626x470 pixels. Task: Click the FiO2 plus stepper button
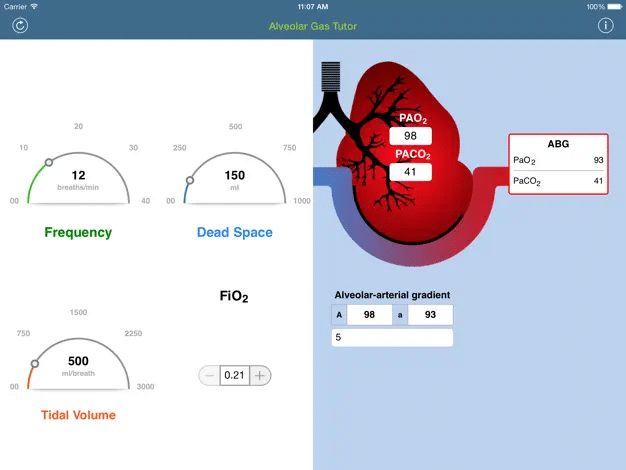click(260, 375)
